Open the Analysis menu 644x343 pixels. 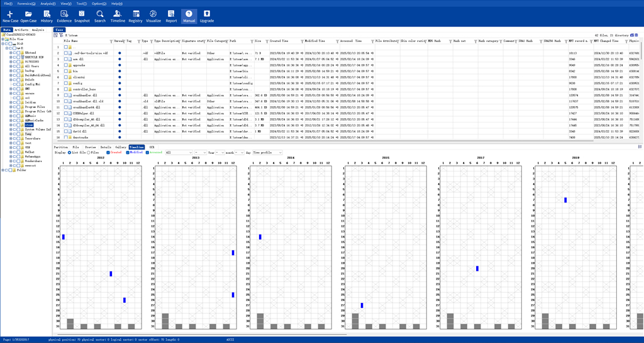48,3
